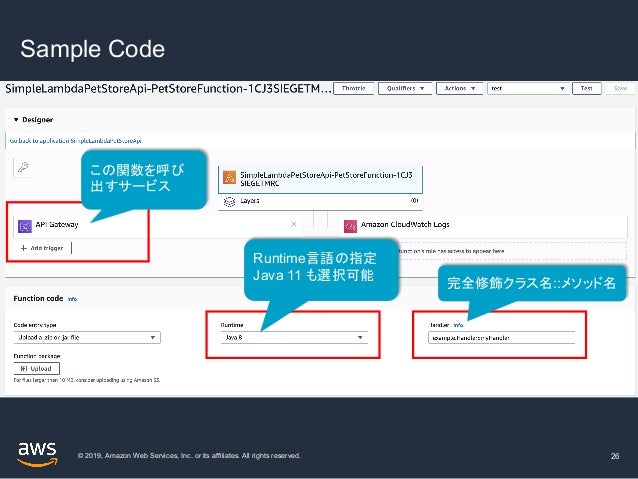638x479 pixels.
Task: Click the Upload function package button
Action: point(37,369)
